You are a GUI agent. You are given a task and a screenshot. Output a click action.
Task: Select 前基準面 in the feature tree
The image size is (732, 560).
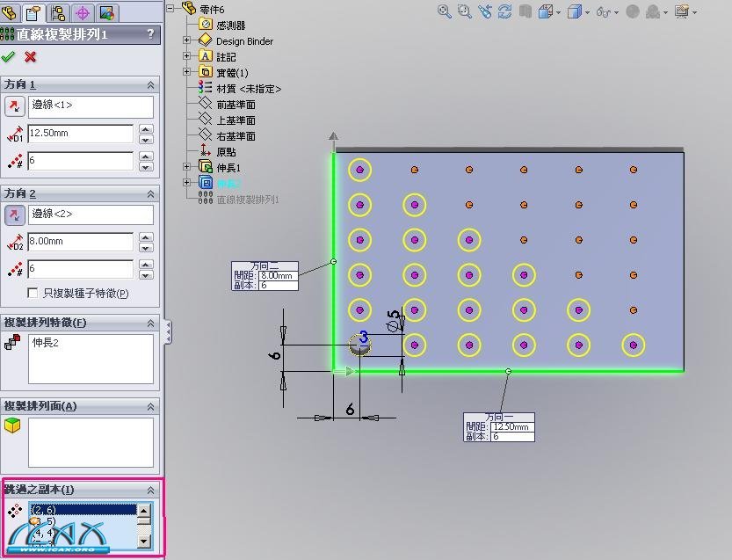tap(236, 105)
